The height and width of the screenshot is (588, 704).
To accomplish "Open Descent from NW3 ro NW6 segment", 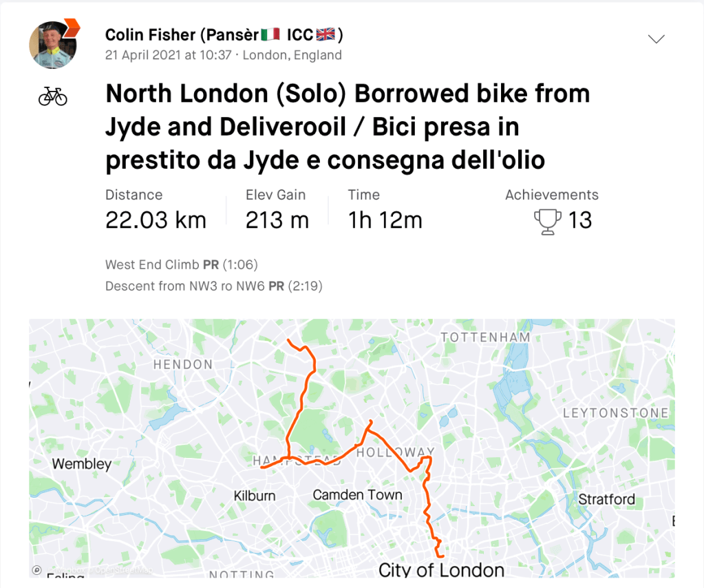I will tap(185, 286).
